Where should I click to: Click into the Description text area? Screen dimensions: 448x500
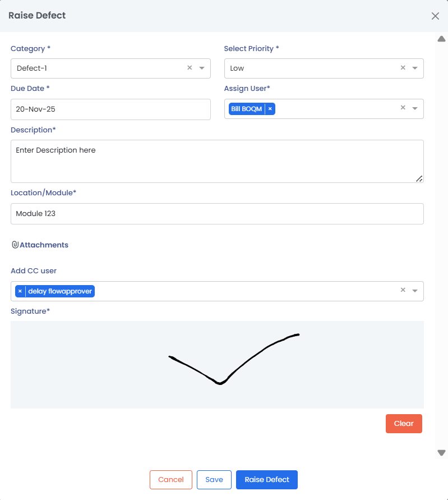point(217,161)
